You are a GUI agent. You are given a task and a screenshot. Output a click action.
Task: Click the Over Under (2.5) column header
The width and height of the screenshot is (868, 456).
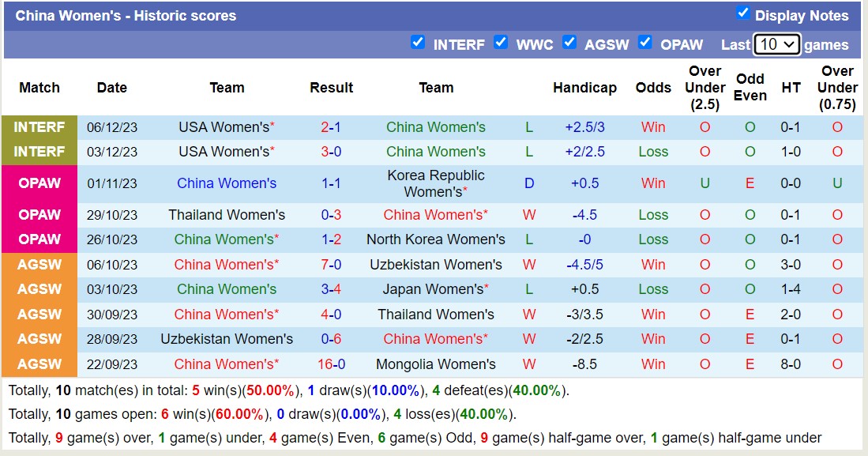[x=705, y=88]
